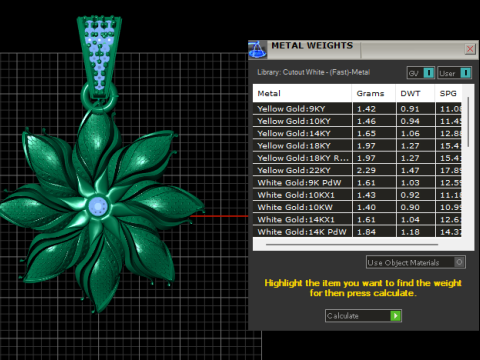Viewport: 480px width, 360px height.
Task: Select the White Gold:10KW row
Action: pyautogui.click(x=357, y=207)
